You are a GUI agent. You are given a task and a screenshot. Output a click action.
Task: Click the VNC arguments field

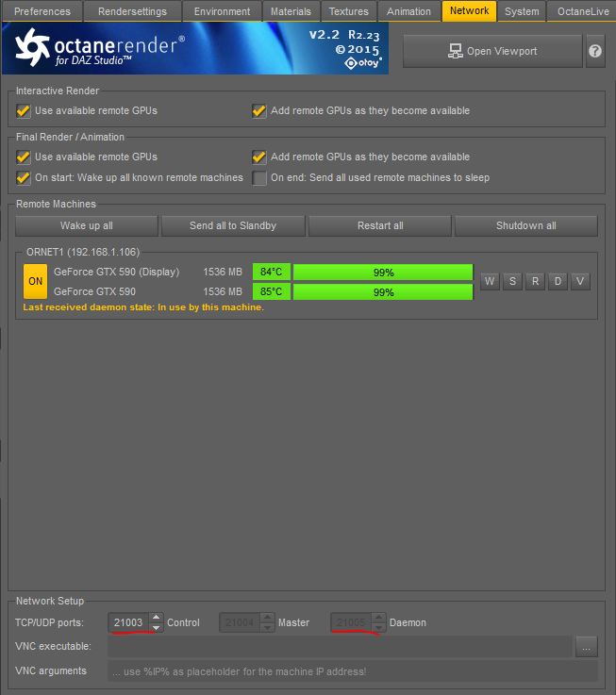(x=353, y=671)
